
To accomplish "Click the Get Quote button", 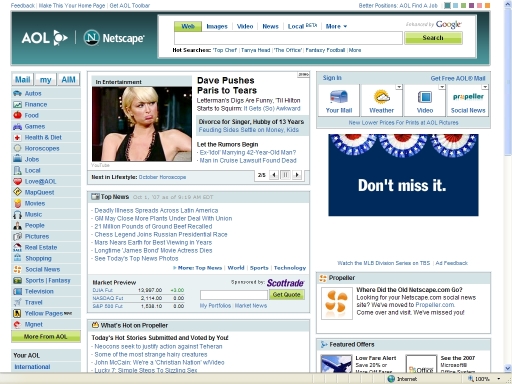I will 287,295.
